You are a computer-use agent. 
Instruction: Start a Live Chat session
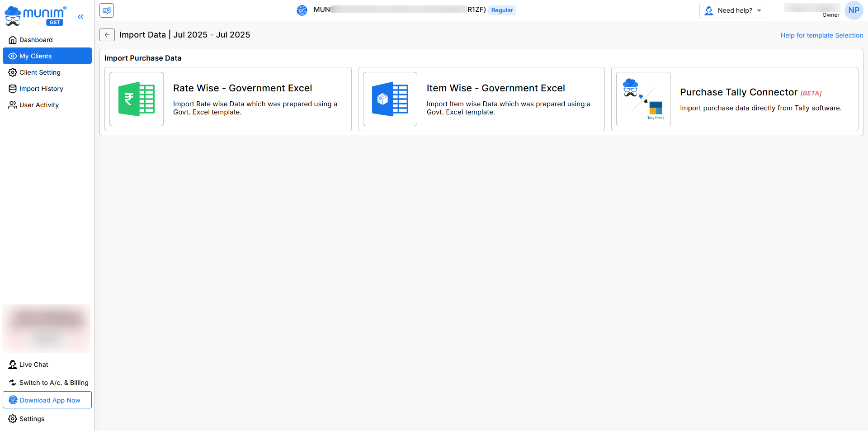pos(33,365)
